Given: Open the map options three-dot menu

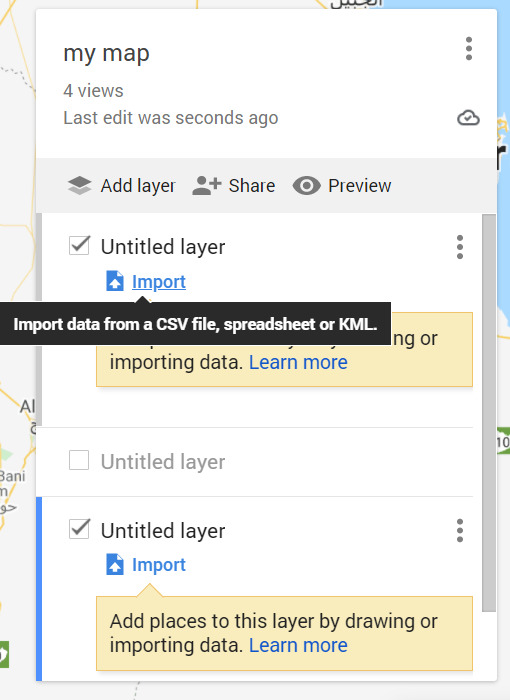Looking at the screenshot, I should [468, 49].
